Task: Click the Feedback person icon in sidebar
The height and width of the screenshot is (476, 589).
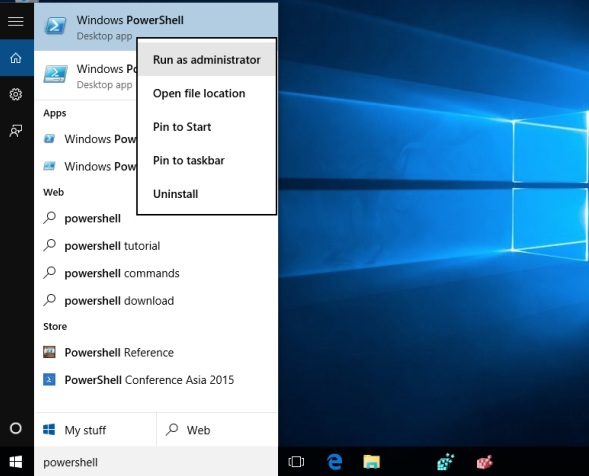Action: pos(16,131)
